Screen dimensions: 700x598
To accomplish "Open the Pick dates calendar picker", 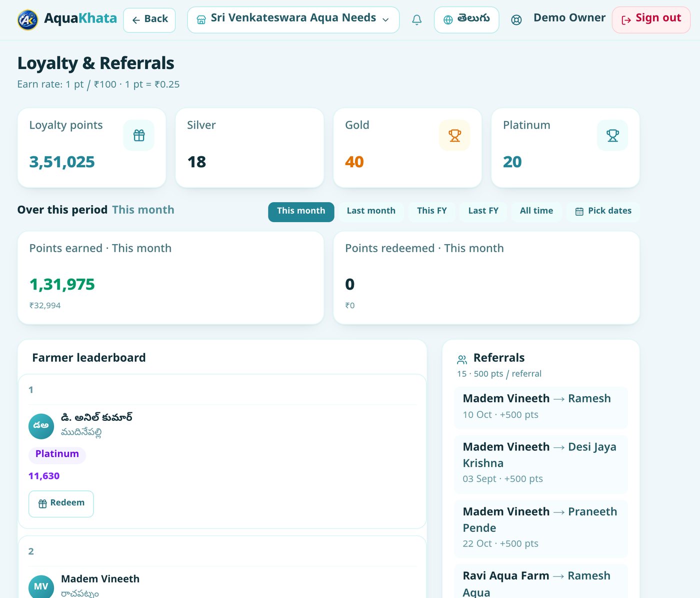I will tap(603, 211).
